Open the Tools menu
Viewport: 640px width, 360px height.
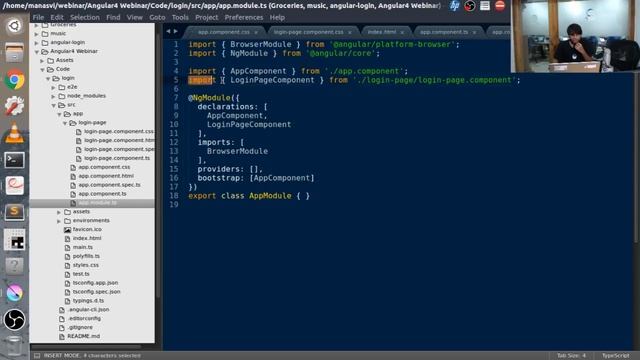coord(180,18)
